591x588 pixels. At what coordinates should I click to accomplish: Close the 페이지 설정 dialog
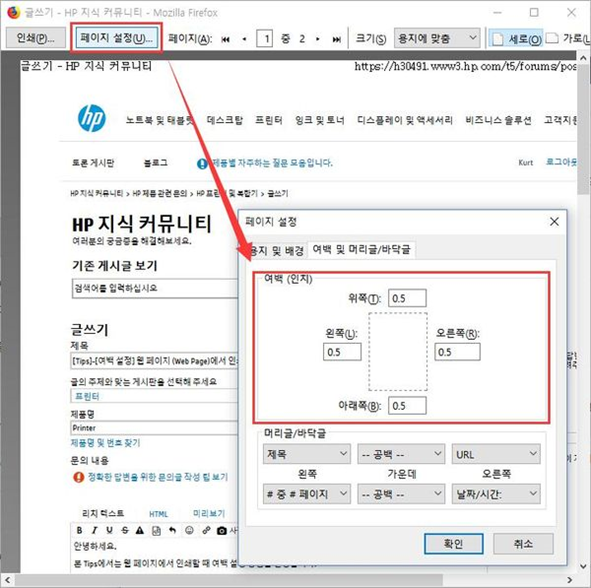(554, 222)
